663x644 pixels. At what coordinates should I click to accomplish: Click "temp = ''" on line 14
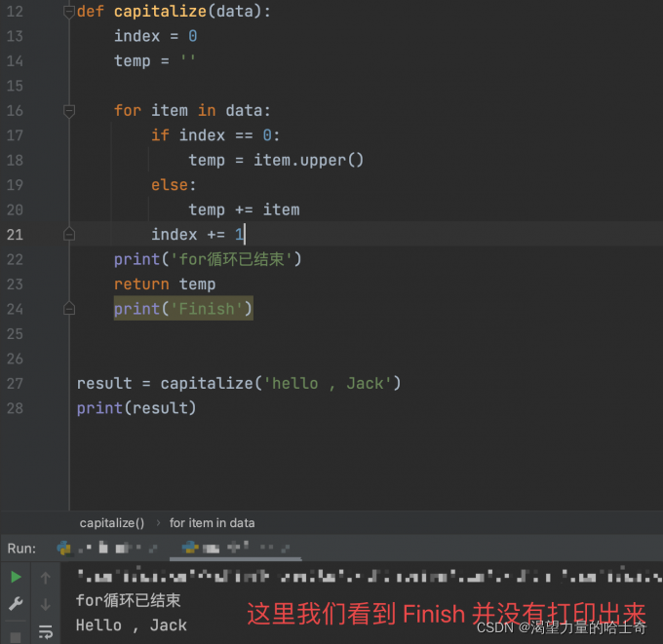point(155,61)
